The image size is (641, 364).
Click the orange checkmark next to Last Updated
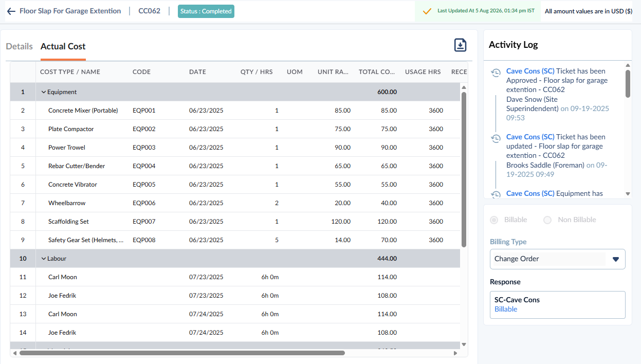tap(427, 11)
